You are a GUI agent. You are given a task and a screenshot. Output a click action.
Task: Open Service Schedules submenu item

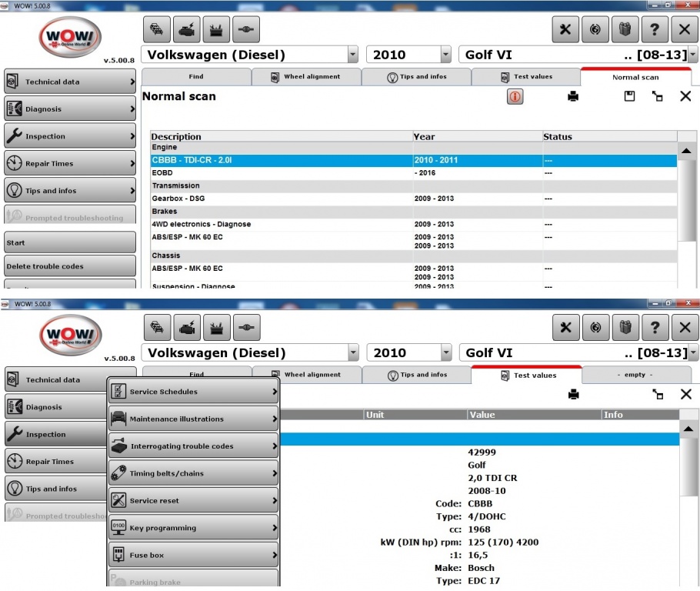tap(193, 392)
